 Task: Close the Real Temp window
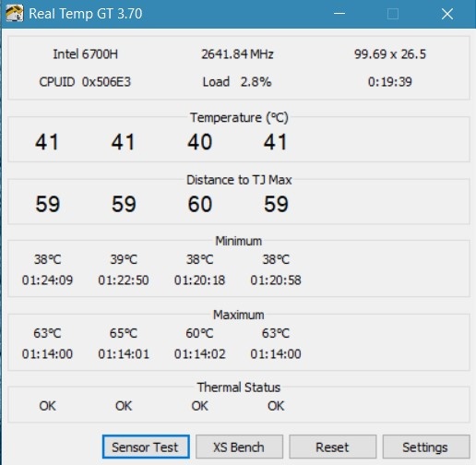(x=447, y=14)
